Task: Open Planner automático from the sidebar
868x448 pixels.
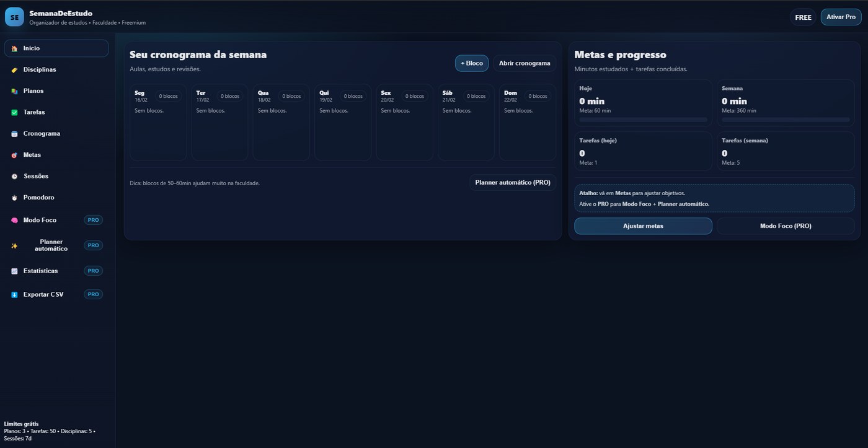Action: (x=51, y=245)
